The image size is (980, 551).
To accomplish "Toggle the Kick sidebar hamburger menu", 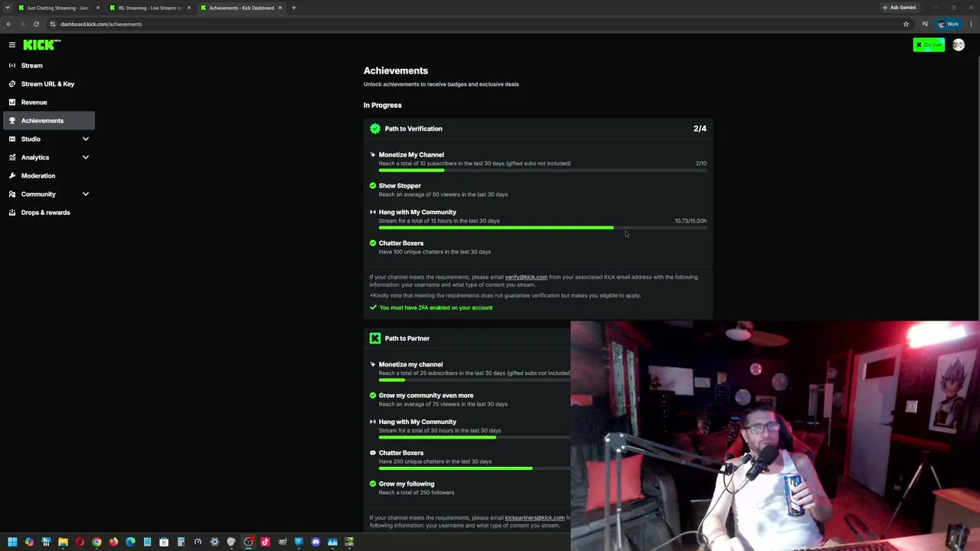I will (12, 45).
